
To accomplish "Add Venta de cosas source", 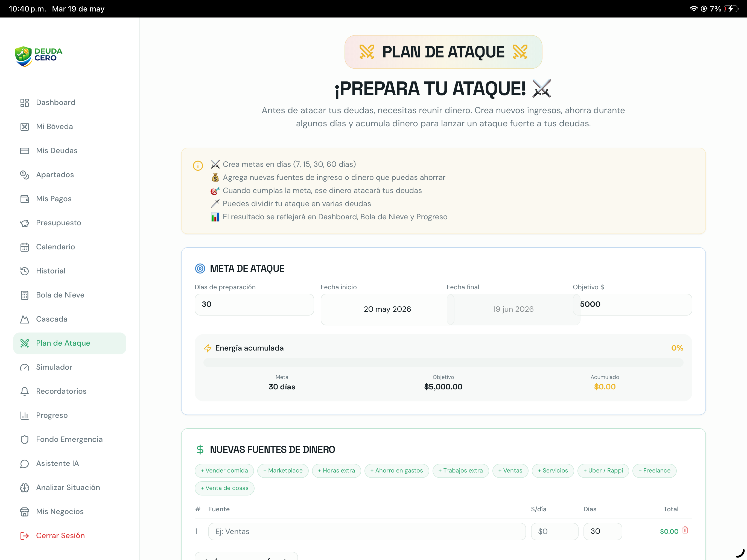I will click(x=224, y=488).
